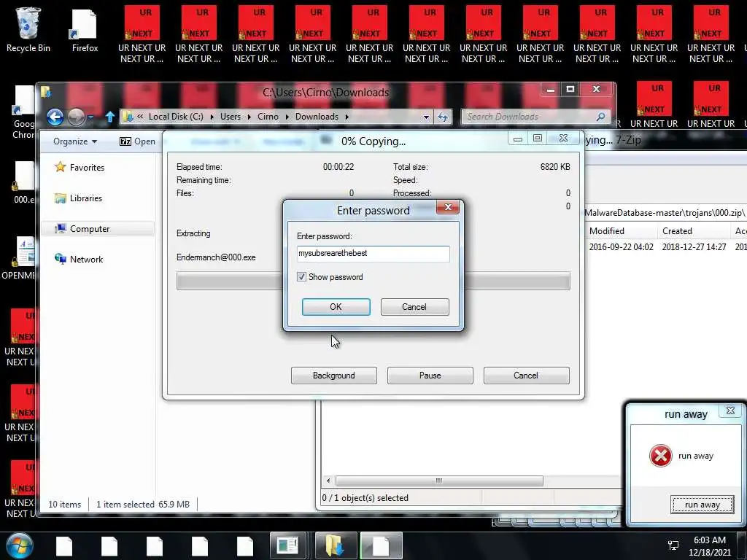Click the Explorer window folder title icon

46,91
